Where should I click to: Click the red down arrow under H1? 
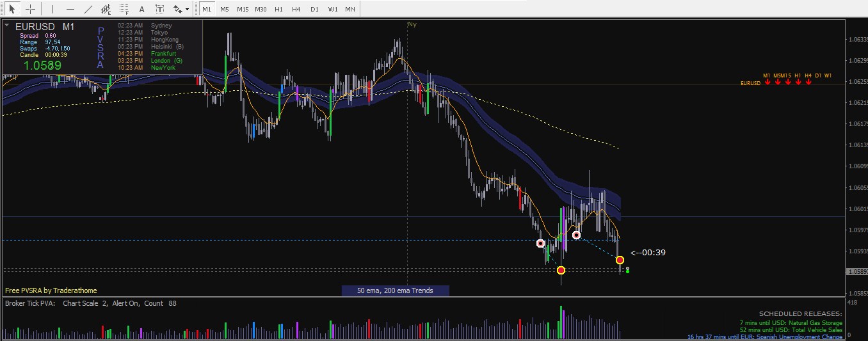pyautogui.click(x=798, y=83)
